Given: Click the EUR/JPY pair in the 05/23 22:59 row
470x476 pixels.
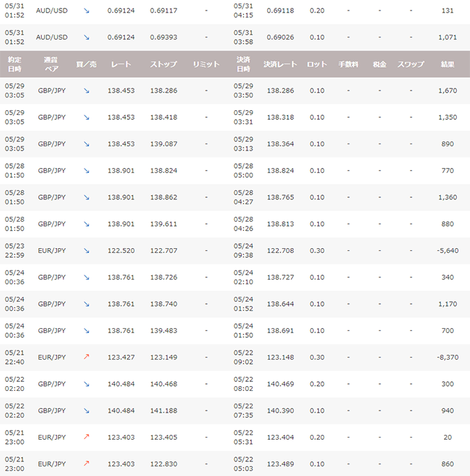Looking at the screenshot, I should coord(52,250).
